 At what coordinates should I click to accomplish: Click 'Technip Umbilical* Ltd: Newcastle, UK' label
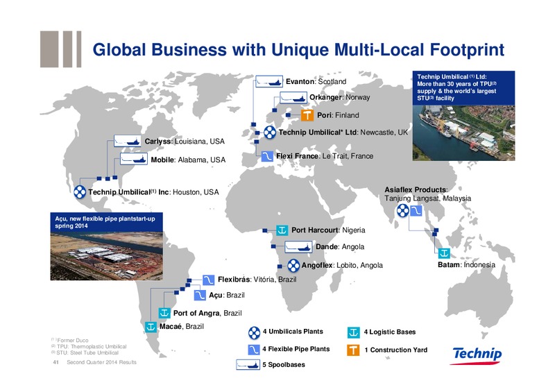point(343,133)
